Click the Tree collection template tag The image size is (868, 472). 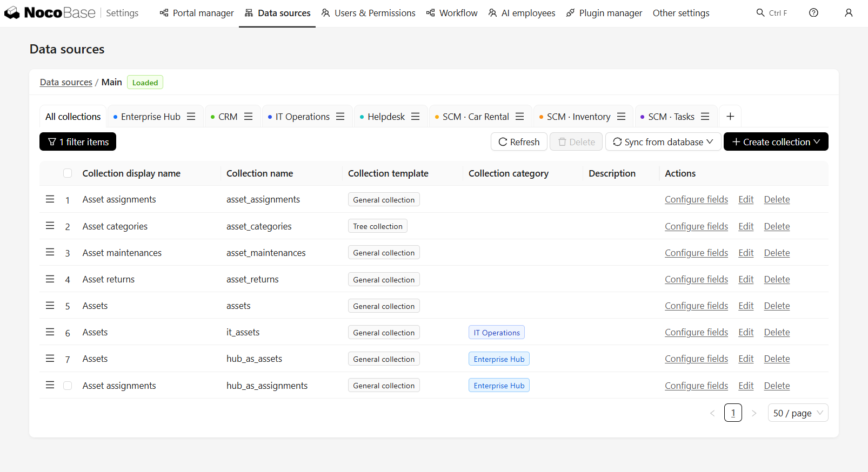[378, 226]
